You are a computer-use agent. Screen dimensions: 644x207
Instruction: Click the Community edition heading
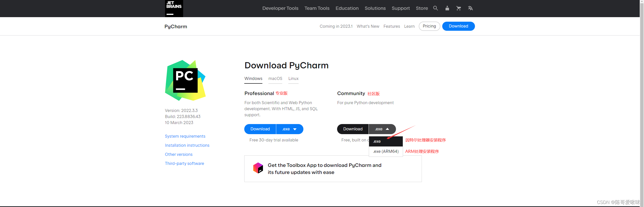351,94
